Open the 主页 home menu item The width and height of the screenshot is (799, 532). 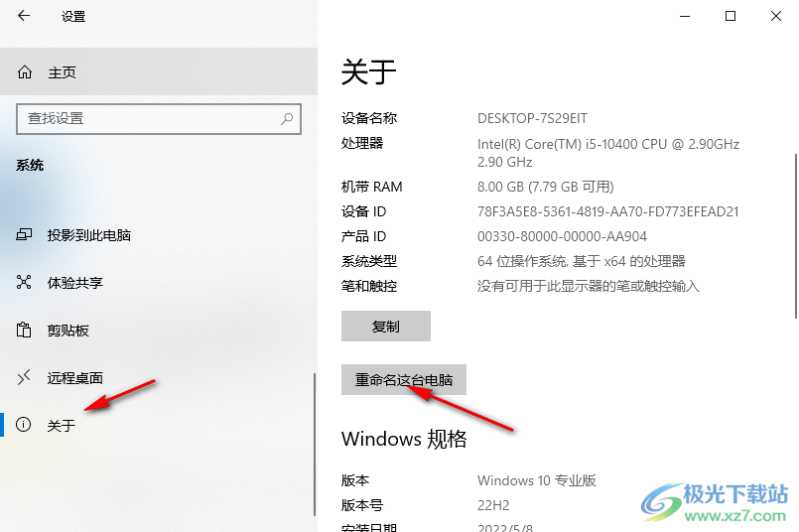pyautogui.click(x=159, y=71)
